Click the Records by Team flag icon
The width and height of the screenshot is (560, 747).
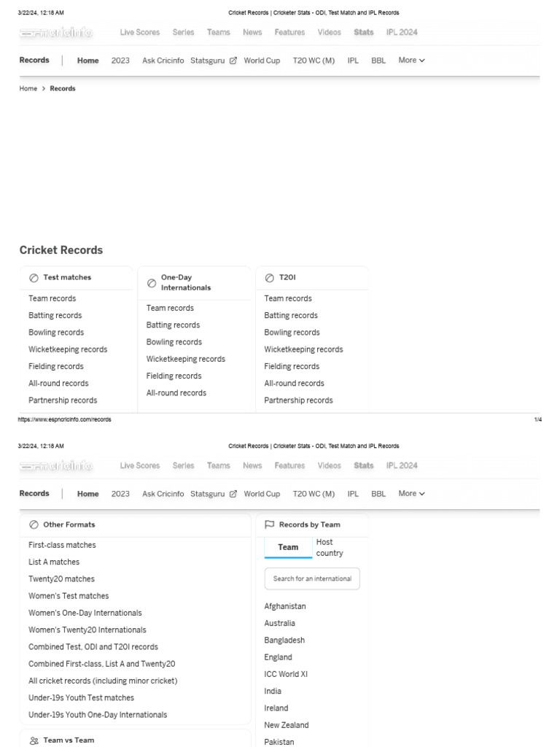click(269, 525)
